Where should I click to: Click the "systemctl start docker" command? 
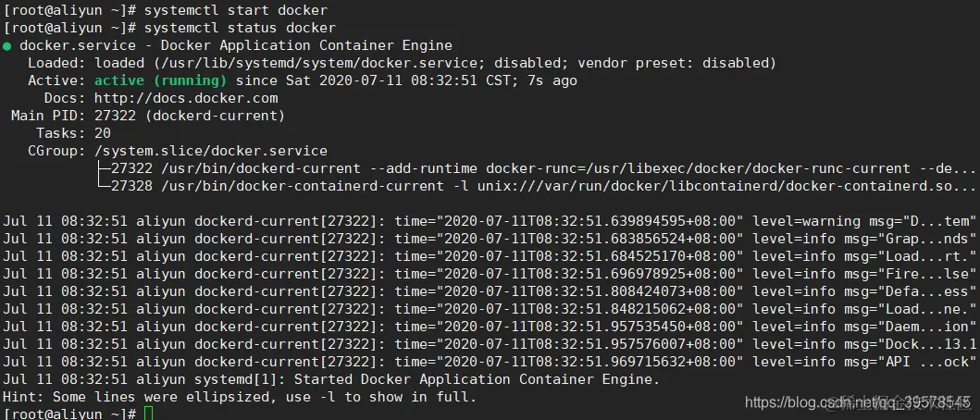coord(236,10)
